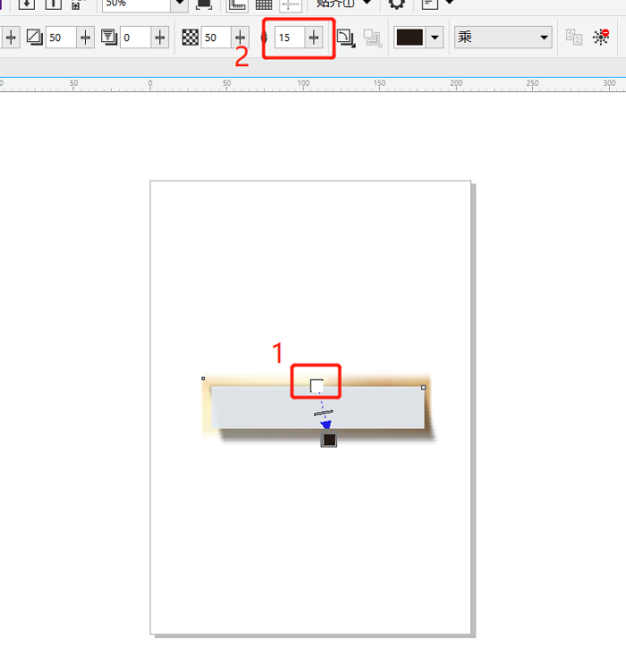Viewport: 626px width, 672px height.
Task: Select the white shadow start handle
Action: (317, 386)
